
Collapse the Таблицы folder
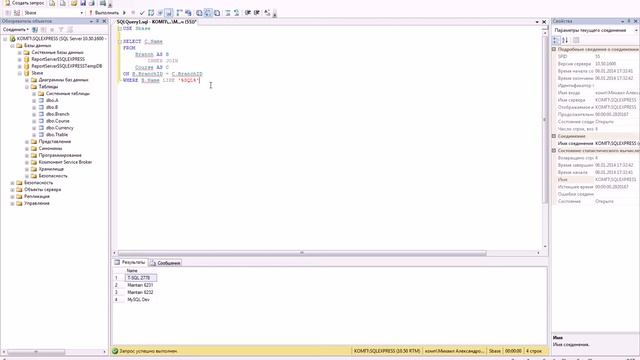point(27,87)
